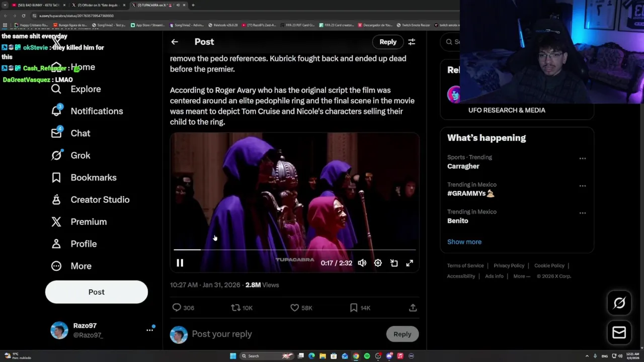
Task: Open Grok from the sidebar
Action: (70, 155)
